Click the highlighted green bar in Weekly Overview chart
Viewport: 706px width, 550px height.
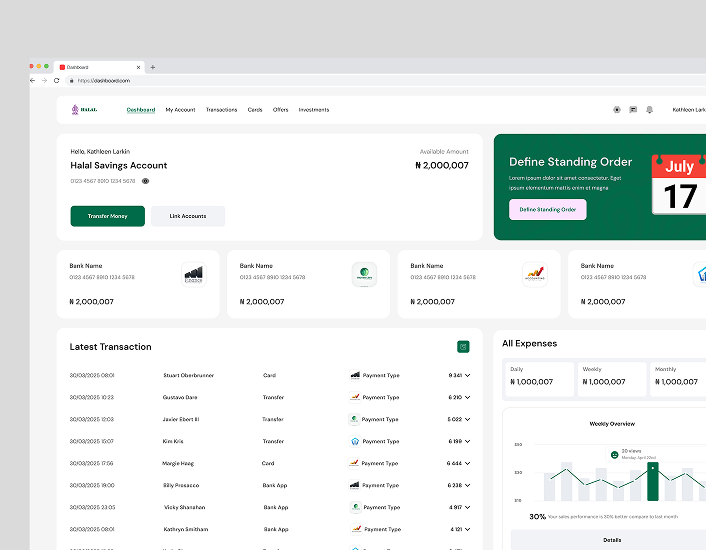pyautogui.click(x=653, y=481)
